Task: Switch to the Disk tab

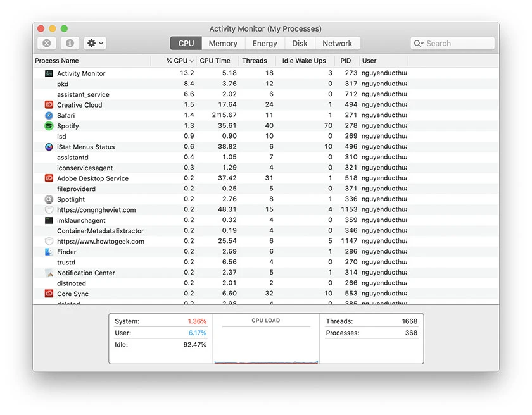Action: [x=300, y=44]
